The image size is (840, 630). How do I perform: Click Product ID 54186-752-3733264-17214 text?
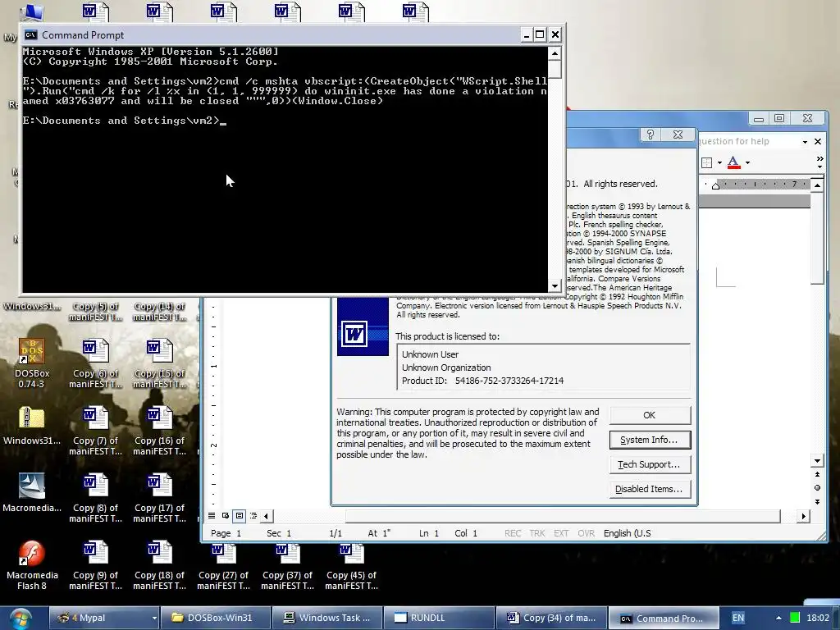pyautogui.click(x=482, y=381)
